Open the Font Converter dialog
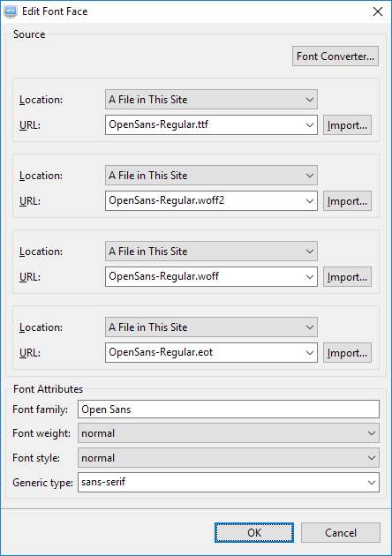392x556 pixels. 335,56
